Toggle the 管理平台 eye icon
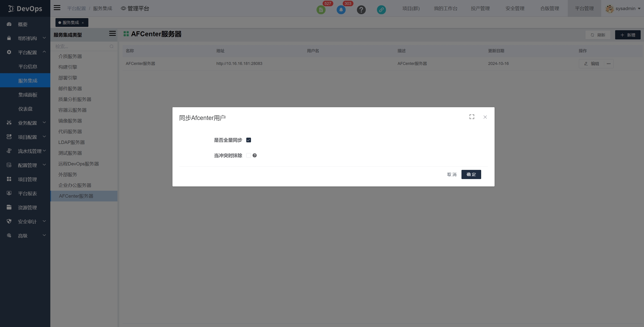The image size is (644, 327). (123, 9)
